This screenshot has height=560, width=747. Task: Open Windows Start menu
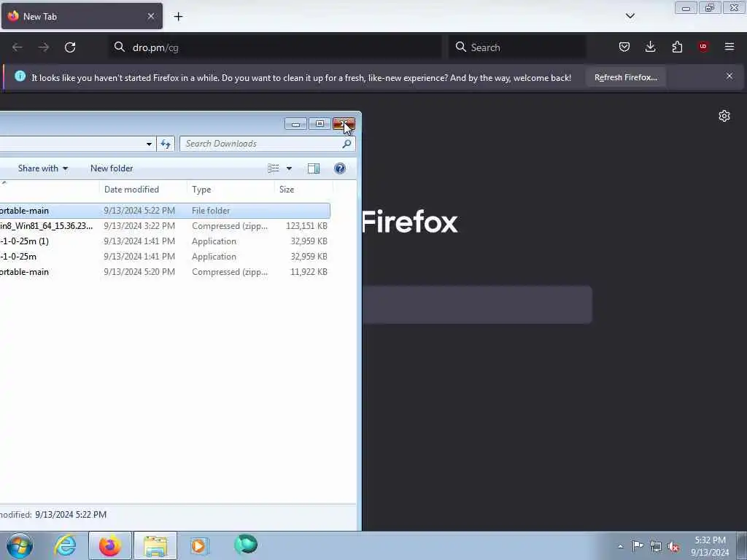click(20, 545)
